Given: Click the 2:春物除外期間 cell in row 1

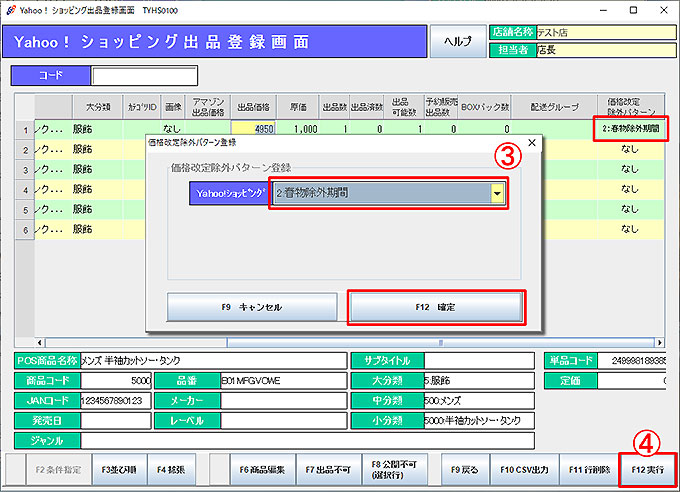Looking at the screenshot, I should (629, 129).
